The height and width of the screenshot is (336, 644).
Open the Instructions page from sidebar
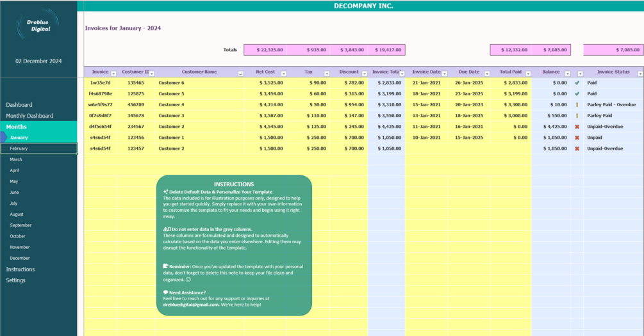(x=20, y=269)
